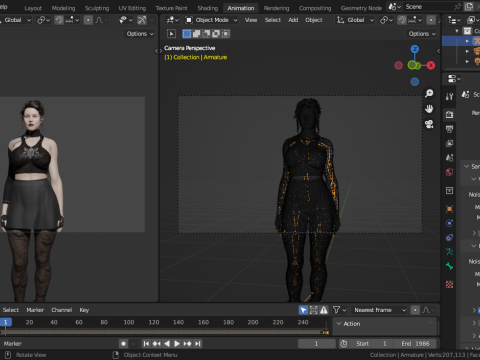Viewport: 480px width, 360px height.
Task: Open the properties editor type dropdown
Action: click(x=454, y=79)
